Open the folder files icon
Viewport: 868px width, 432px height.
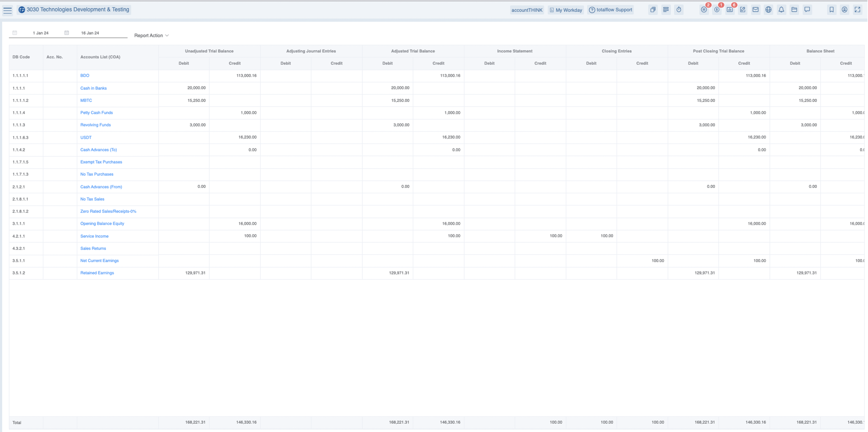(x=794, y=10)
